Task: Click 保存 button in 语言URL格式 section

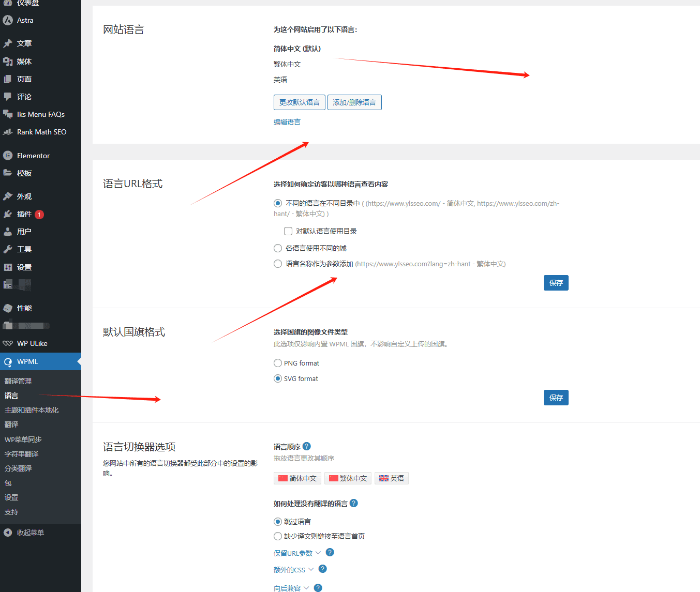Action: (556, 283)
